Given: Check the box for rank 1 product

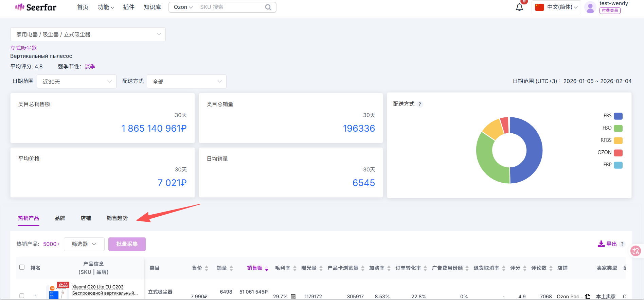Looking at the screenshot, I should pos(22,296).
